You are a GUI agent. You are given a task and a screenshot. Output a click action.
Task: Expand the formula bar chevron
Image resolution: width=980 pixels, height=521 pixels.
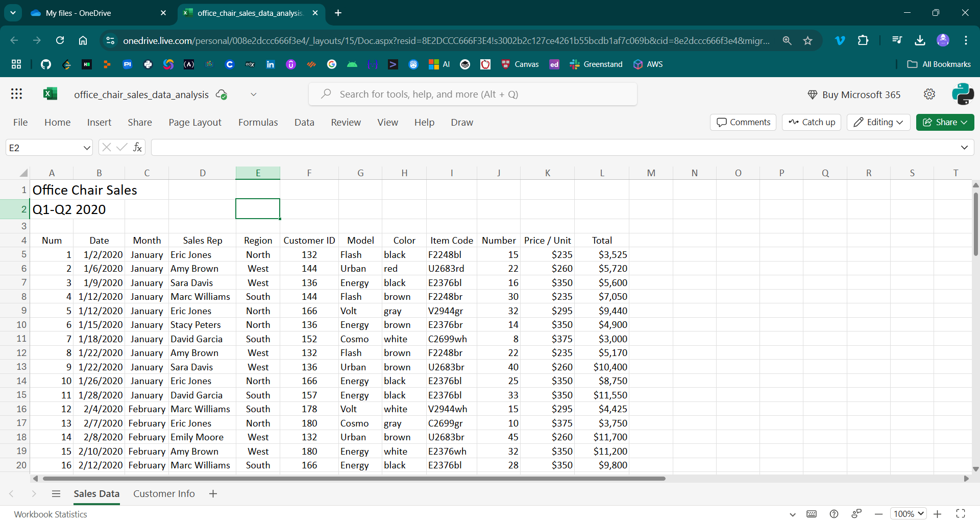point(964,148)
